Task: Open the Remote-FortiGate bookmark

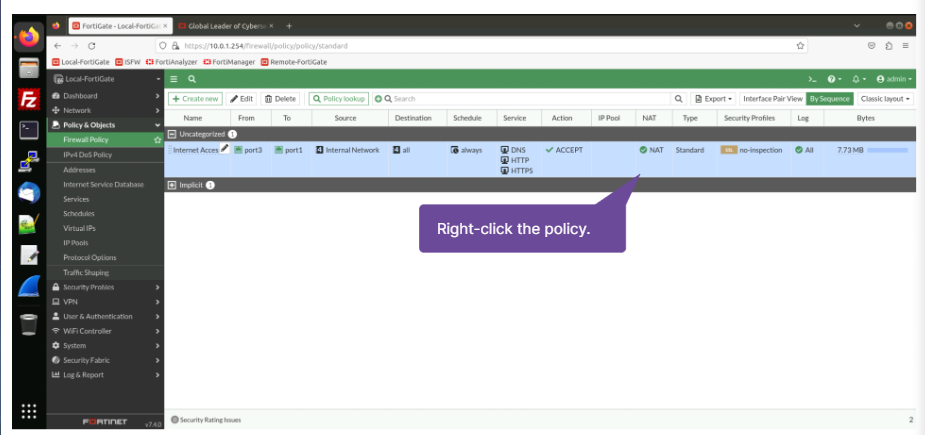Action: [294, 62]
